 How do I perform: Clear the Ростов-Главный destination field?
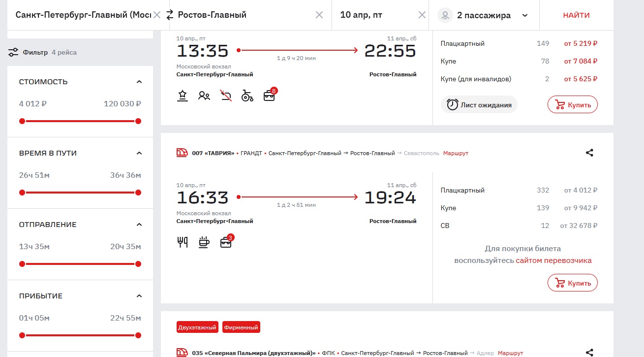tap(319, 15)
